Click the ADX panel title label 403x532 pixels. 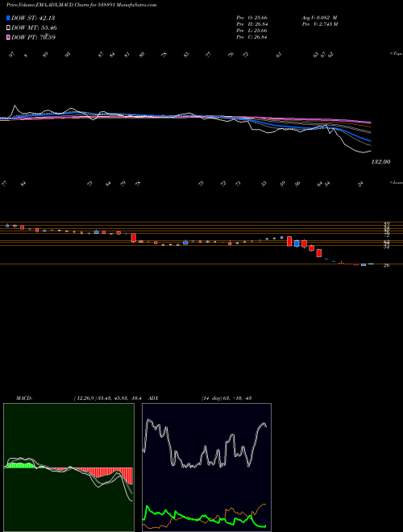click(x=154, y=398)
